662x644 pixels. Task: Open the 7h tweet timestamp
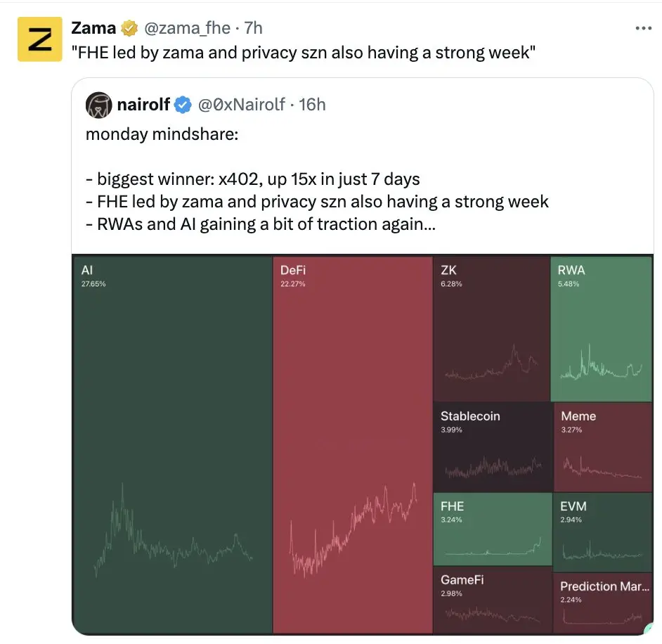pos(253,28)
